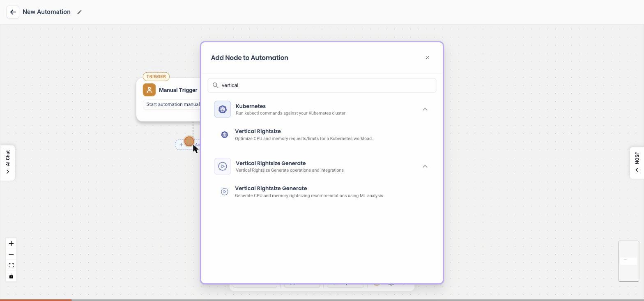
Task: Click the Vertical Rightsize Generate category play icon
Action: (x=223, y=166)
